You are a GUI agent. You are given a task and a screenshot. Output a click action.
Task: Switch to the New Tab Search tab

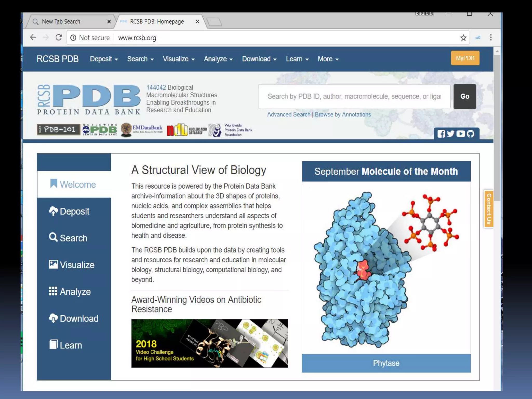[x=61, y=22]
